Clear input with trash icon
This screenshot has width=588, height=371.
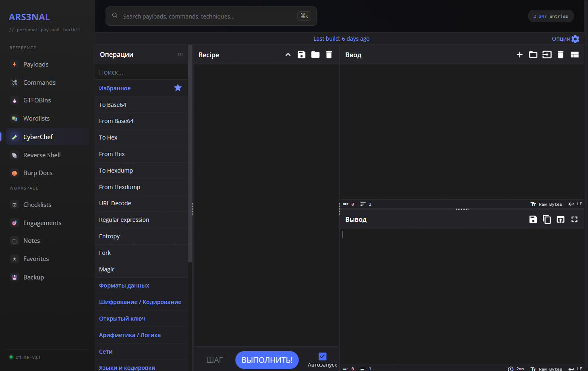[561, 54]
